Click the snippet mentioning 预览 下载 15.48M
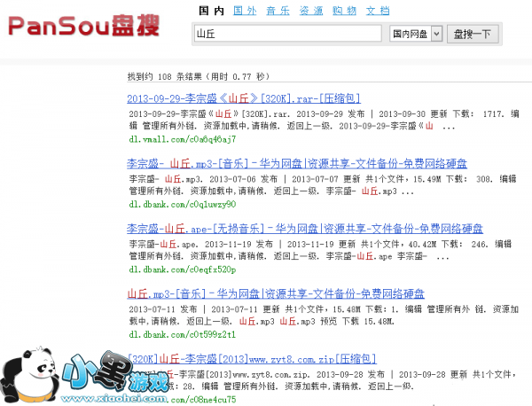This screenshot has height=406, width=532. point(324,316)
